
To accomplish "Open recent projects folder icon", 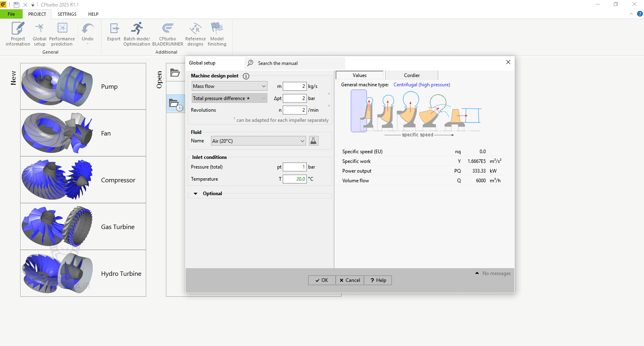I will coord(176,104).
